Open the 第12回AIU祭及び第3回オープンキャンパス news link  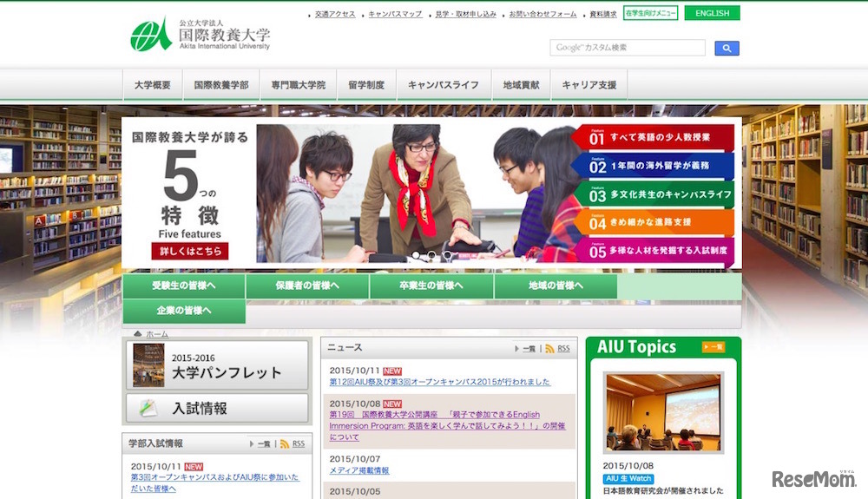coord(439,382)
